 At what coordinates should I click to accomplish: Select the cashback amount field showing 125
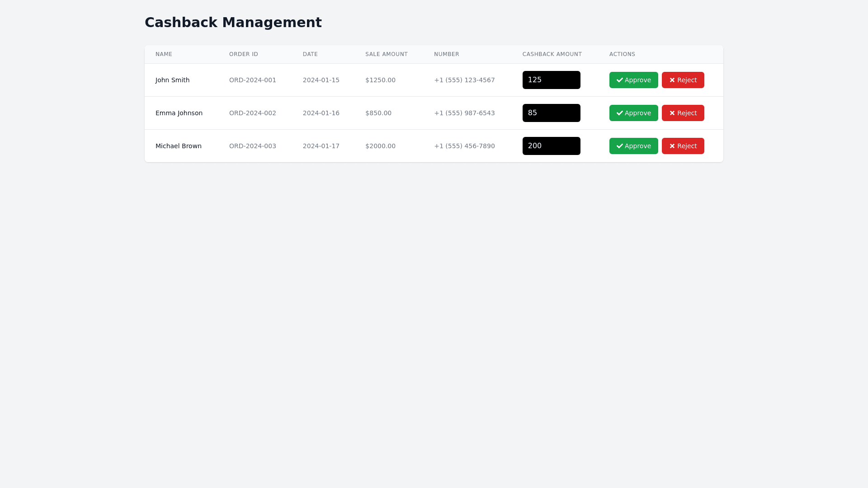coord(551,80)
